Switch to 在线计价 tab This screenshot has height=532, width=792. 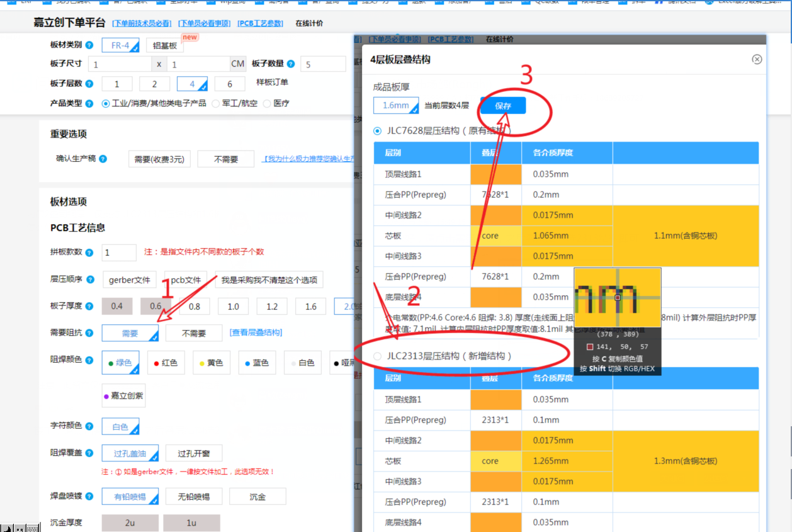309,23
